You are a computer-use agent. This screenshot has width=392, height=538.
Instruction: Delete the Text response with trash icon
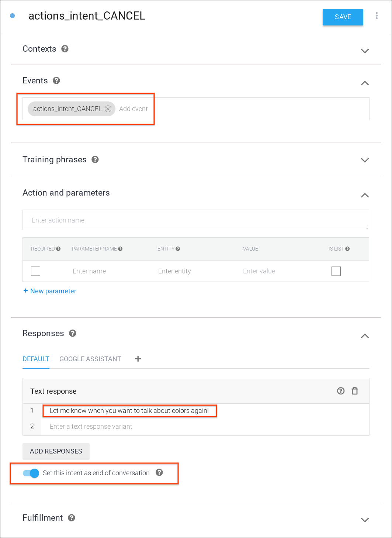[x=355, y=391]
